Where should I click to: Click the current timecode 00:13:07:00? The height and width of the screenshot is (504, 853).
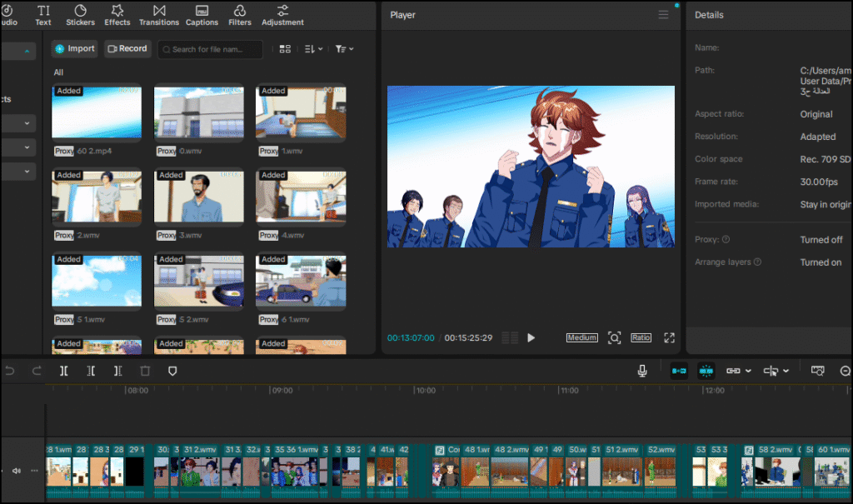411,338
